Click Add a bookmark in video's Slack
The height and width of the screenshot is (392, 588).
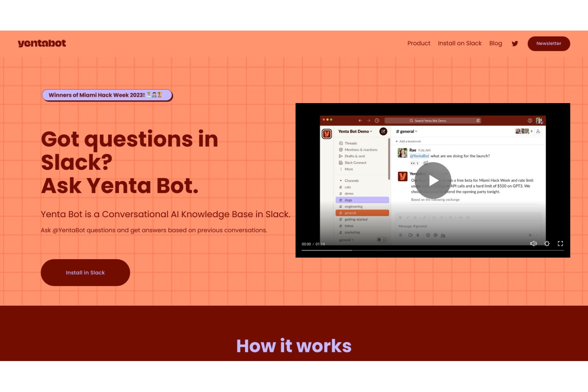point(408,141)
